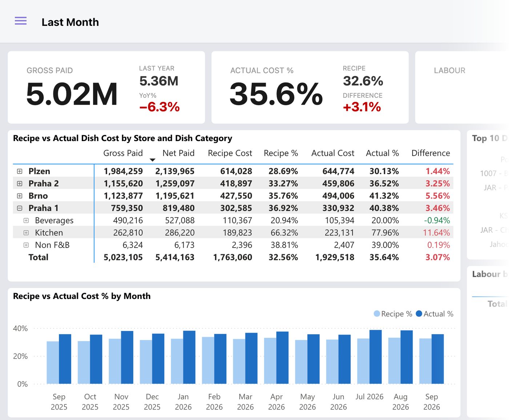The image size is (509, 420).
Task: Expand the Plzen store row
Action: (20, 171)
